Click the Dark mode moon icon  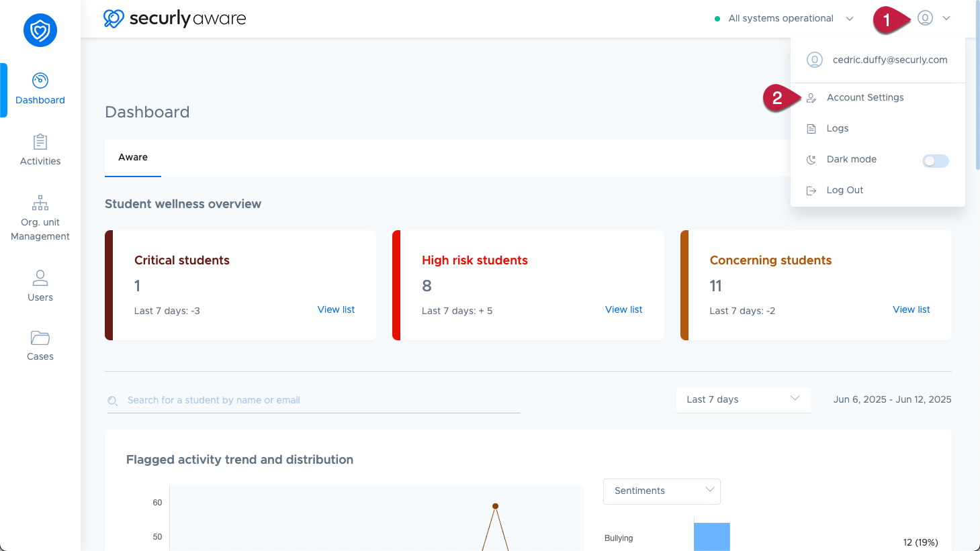811,160
